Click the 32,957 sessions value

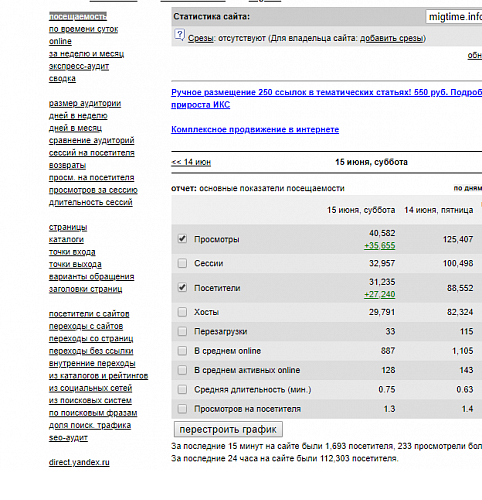coord(382,263)
